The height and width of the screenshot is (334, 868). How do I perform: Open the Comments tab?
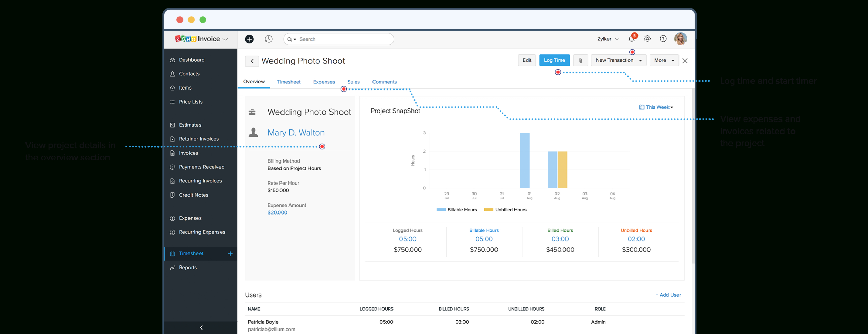(x=384, y=82)
